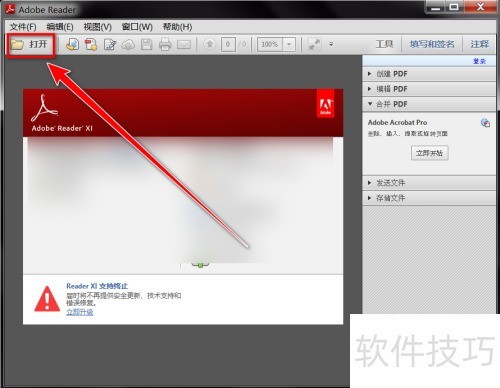Open the 视图(V) menu
This screenshot has width=500, height=388.
click(97, 27)
